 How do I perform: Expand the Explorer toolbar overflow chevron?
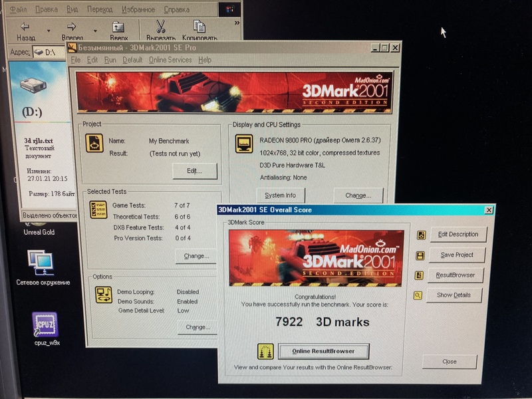click(x=237, y=23)
